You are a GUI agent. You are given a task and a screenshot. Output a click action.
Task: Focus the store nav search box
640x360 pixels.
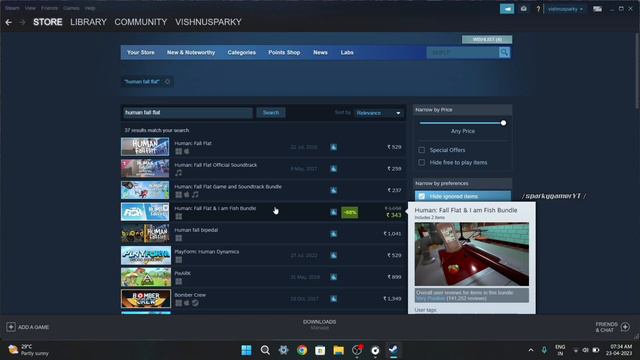point(462,52)
